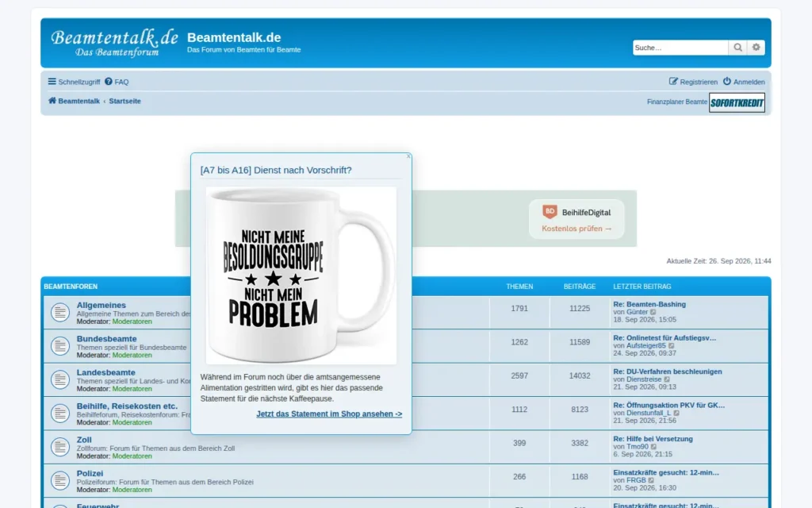812x508 pixels.
Task: Open user profile Dienstunfall_L
Action: tap(649, 413)
